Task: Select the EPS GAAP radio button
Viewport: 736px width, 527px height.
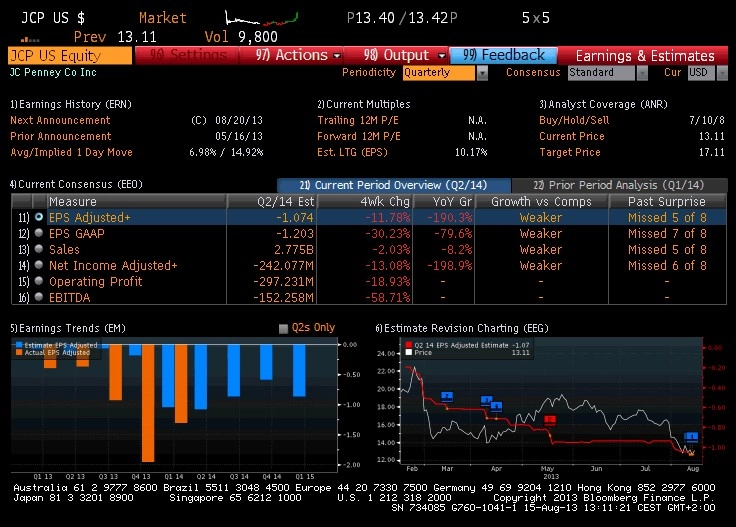Action: [x=39, y=233]
